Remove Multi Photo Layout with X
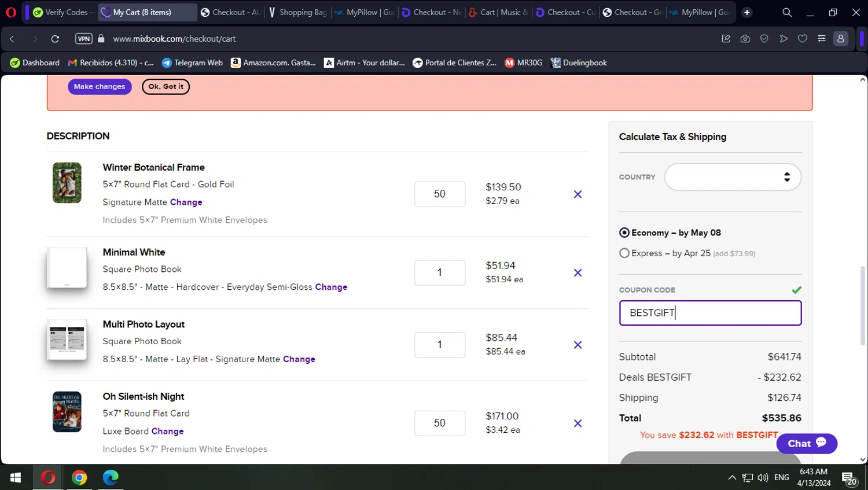The width and height of the screenshot is (868, 490). click(x=578, y=345)
